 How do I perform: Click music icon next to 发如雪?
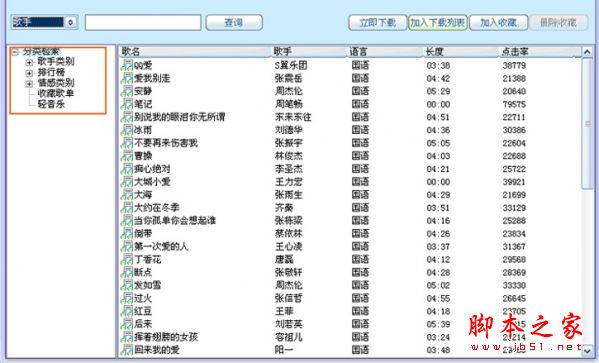[x=127, y=285]
